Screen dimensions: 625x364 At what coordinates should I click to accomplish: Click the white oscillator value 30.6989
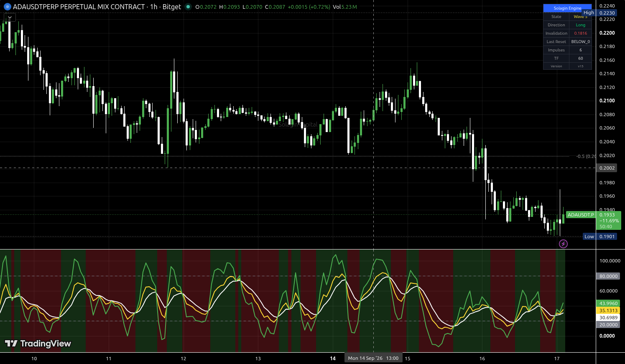pos(608,318)
